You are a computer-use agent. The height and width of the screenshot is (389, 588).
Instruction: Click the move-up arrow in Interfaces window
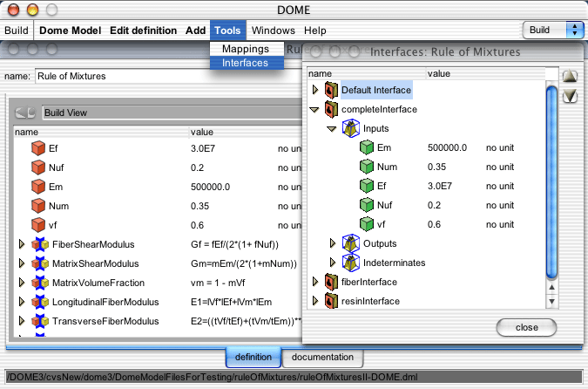[570, 76]
